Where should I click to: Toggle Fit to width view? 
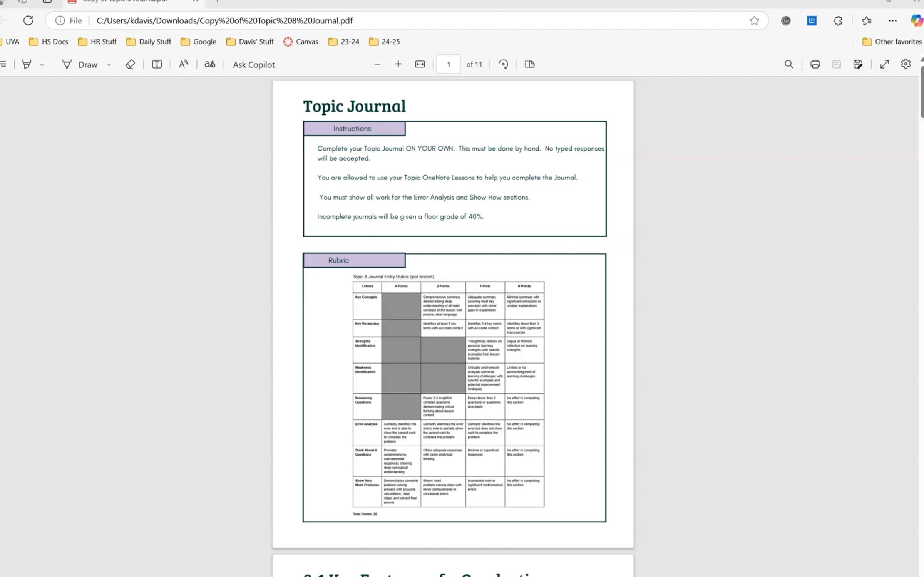pos(420,64)
